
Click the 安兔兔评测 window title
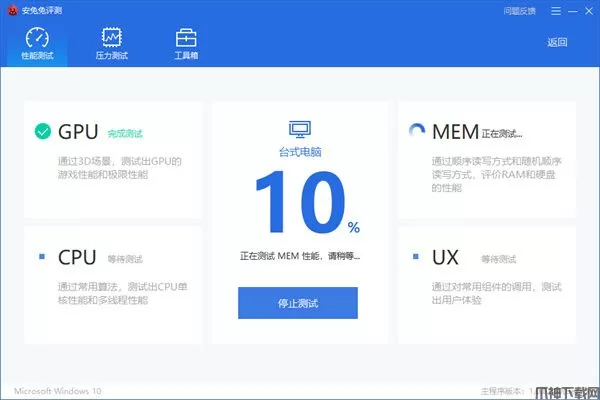[x=42, y=10]
